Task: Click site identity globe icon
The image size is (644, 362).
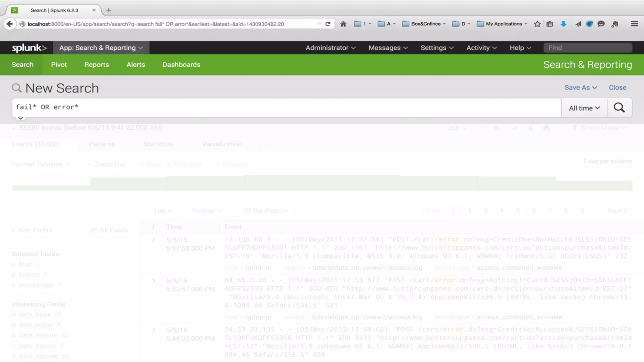Action: pos(22,24)
